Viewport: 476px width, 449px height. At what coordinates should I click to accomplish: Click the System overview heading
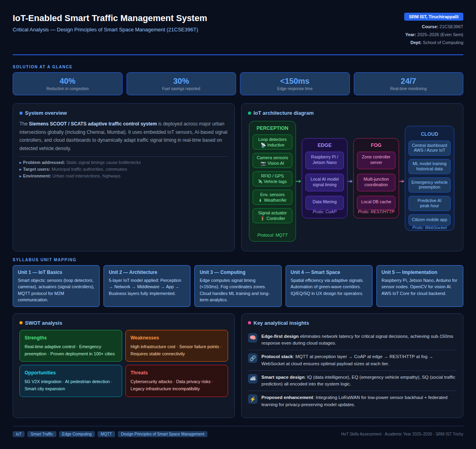tap(46, 113)
